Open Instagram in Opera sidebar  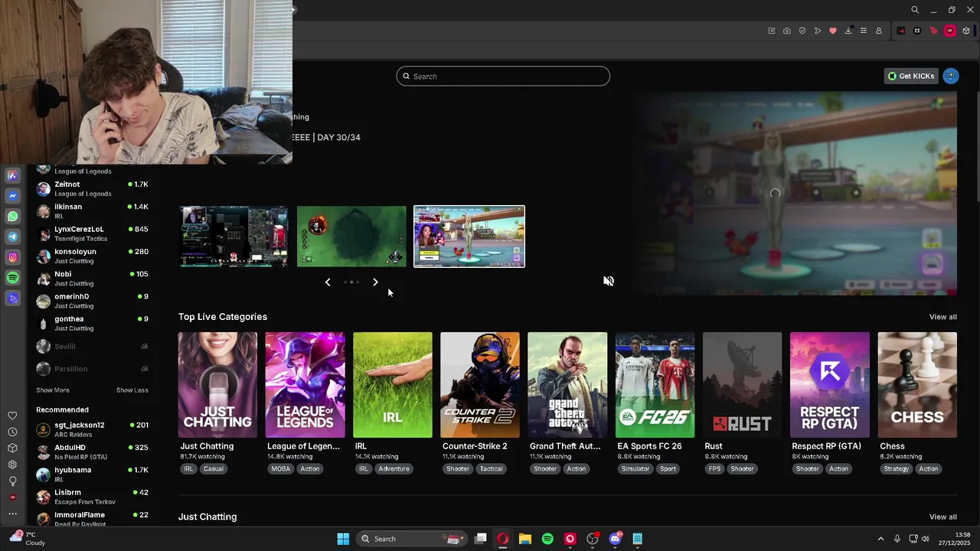coord(12,258)
